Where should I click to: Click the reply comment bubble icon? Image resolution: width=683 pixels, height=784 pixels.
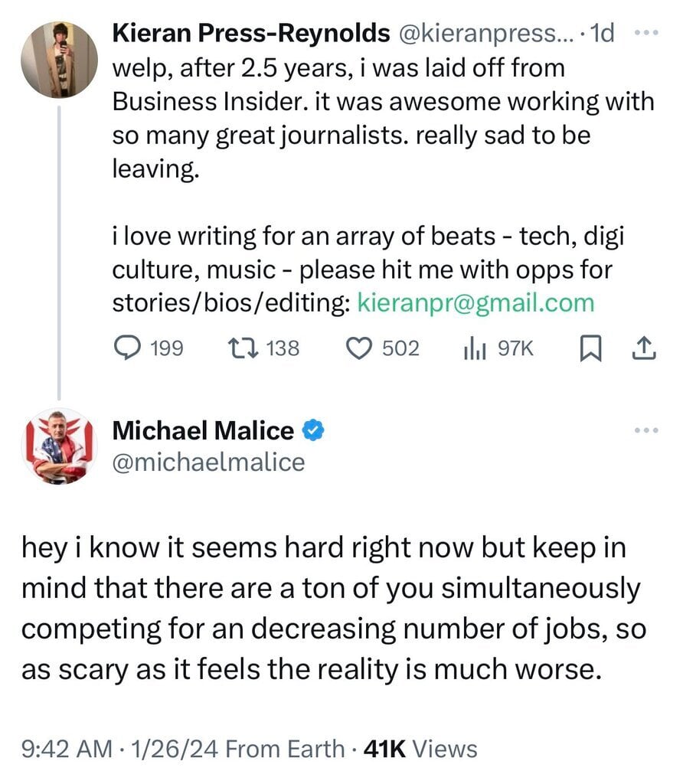126,348
